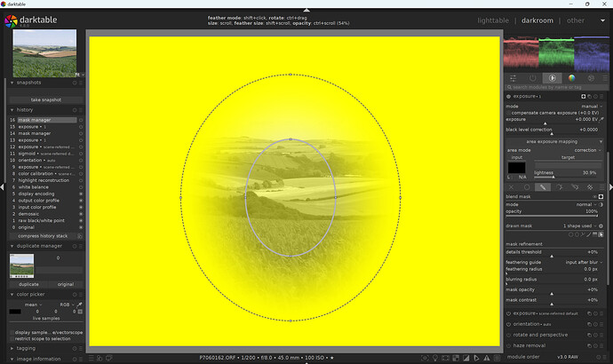Turn blending off with X icon
This screenshot has height=364, width=613.
pos(511,187)
